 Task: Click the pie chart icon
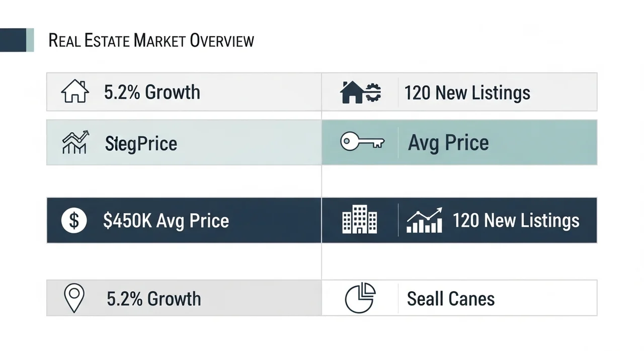pos(360,298)
